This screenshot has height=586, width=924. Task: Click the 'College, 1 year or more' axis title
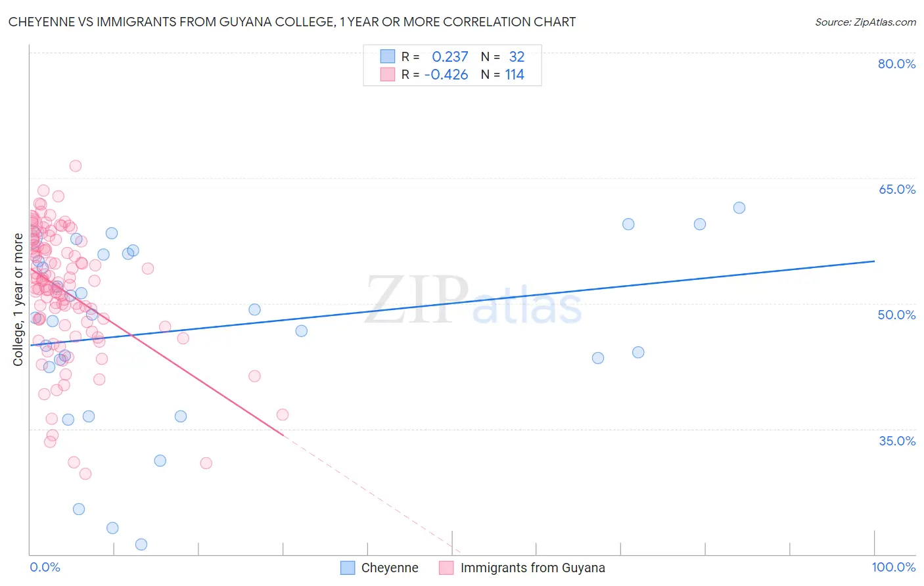[x=18, y=300]
